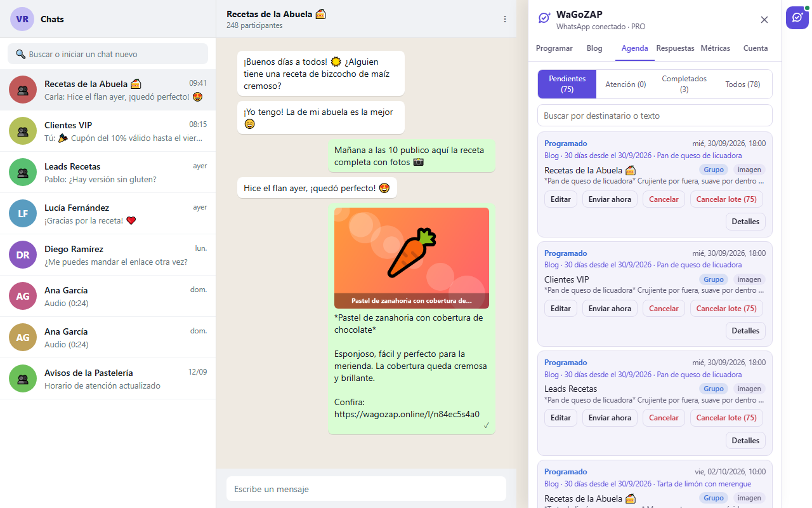
Task: Click the floating WaGoZAP extension button
Action: pyautogui.click(x=797, y=18)
